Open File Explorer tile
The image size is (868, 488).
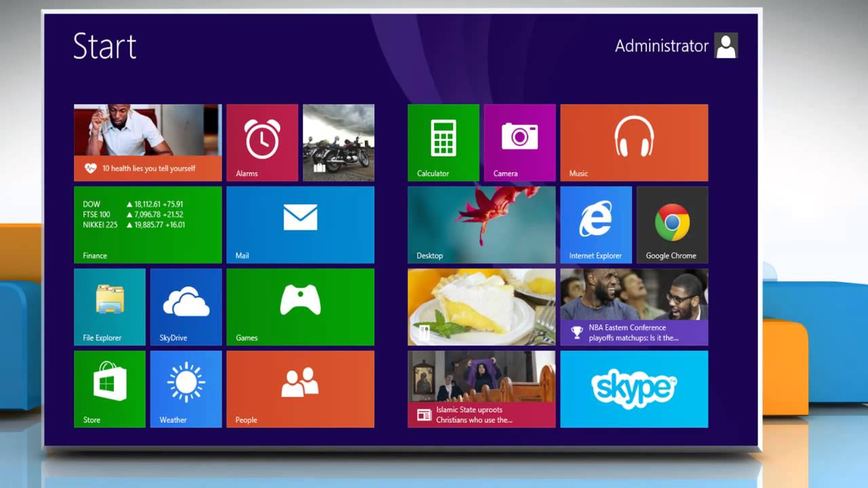click(x=110, y=307)
